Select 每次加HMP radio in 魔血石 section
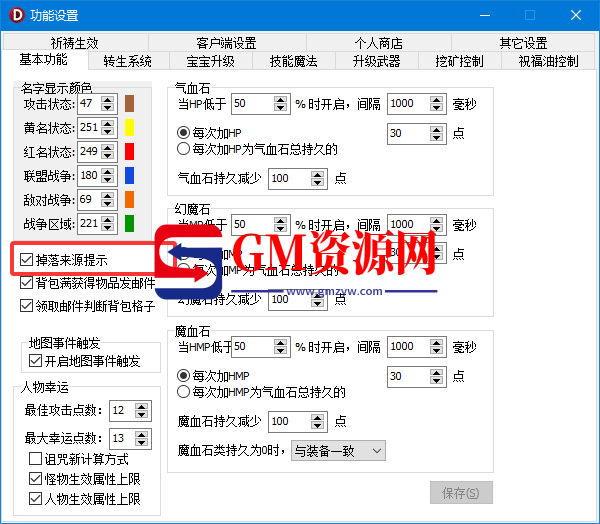 pyautogui.click(x=183, y=375)
